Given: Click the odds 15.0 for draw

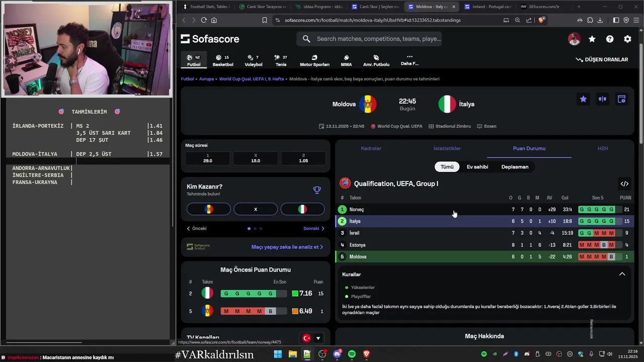Looking at the screenshot, I should (256, 158).
